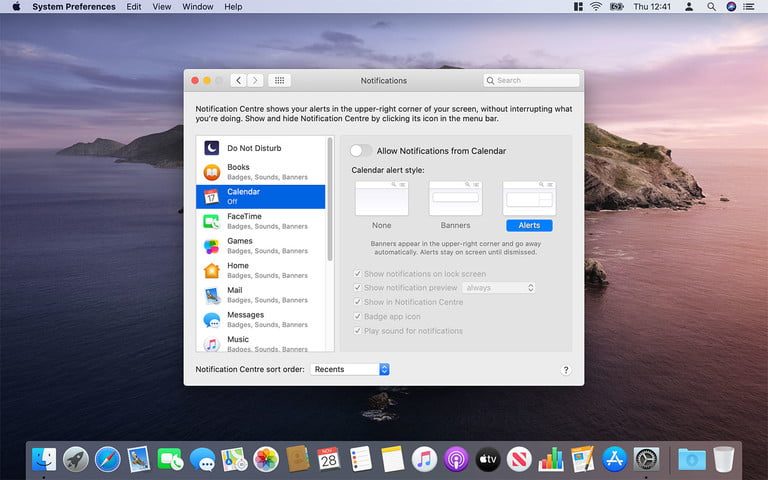Toggle Show notifications on lock screen checkbox
The height and width of the screenshot is (480, 768).
pyautogui.click(x=358, y=274)
